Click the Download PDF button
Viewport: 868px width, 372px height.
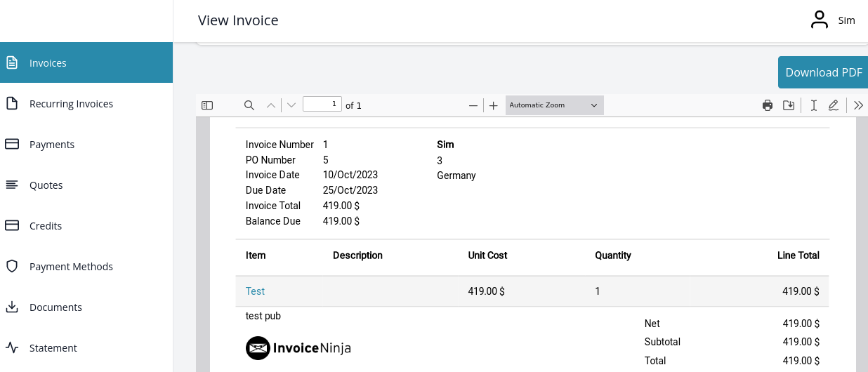pos(823,72)
